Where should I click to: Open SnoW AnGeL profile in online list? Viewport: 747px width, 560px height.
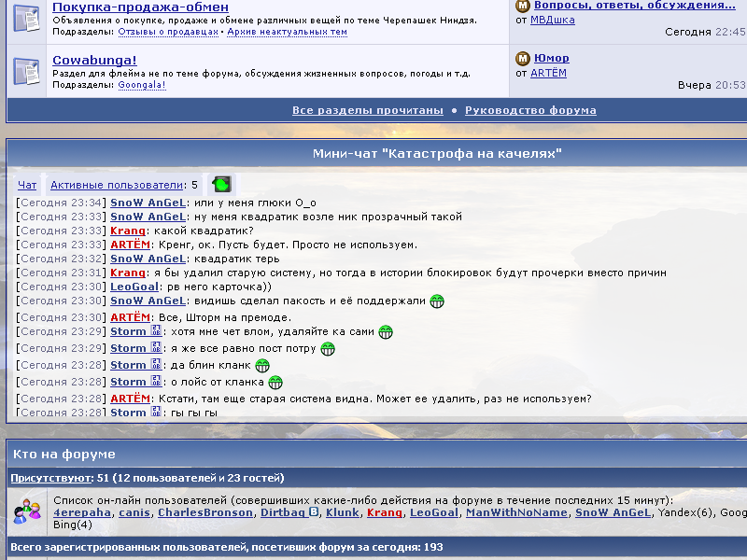613,512
